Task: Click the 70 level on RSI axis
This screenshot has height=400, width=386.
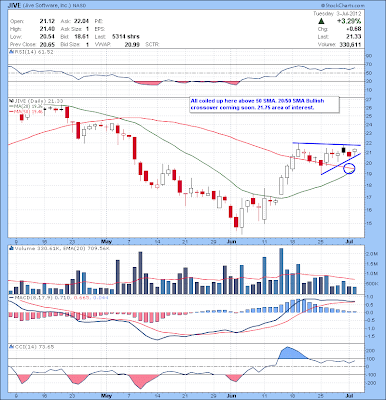Action: [x=368, y=64]
